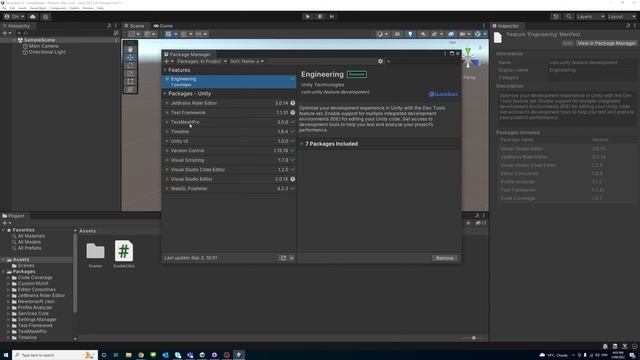
Task: Collapse the Features section in Package Manager
Action: tap(165, 70)
